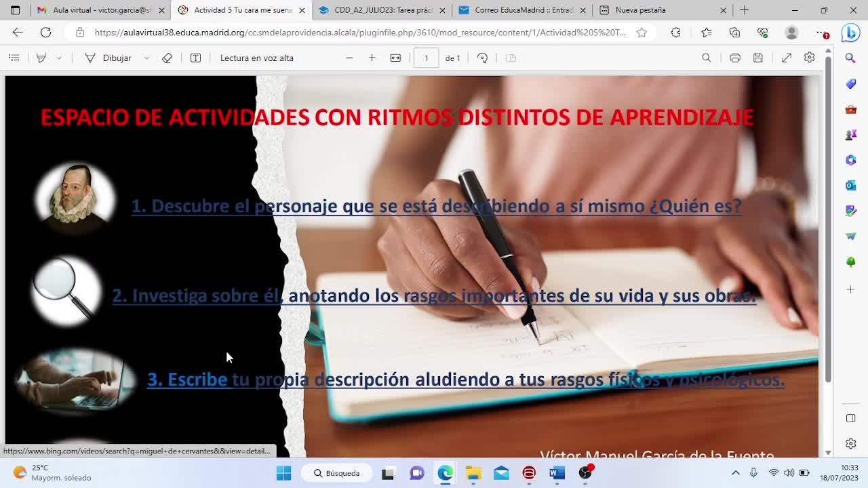Open the Dibujar pen options dropdown
Viewport: 868px width, 488px height.
146,58
